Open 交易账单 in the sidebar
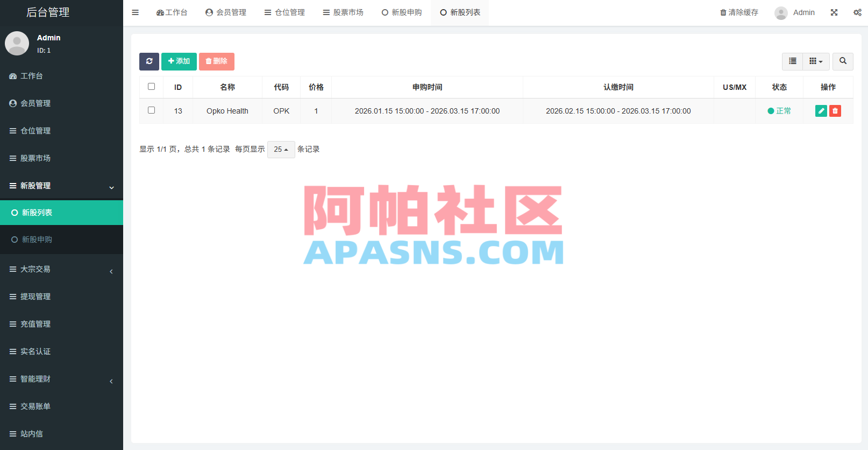868x450 pixels. pos(61,406)
